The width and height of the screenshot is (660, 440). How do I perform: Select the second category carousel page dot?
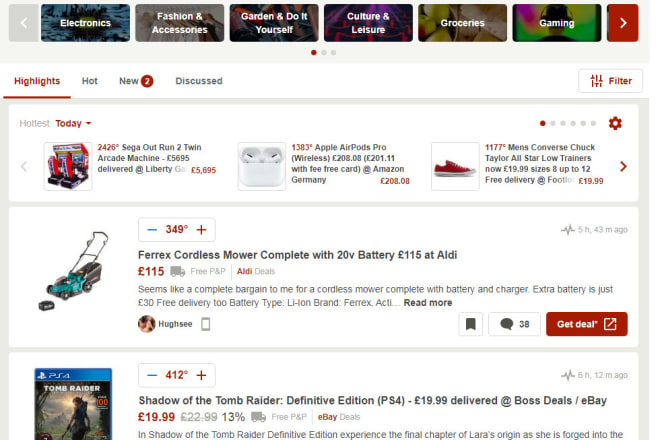click(x=324, y=53)
